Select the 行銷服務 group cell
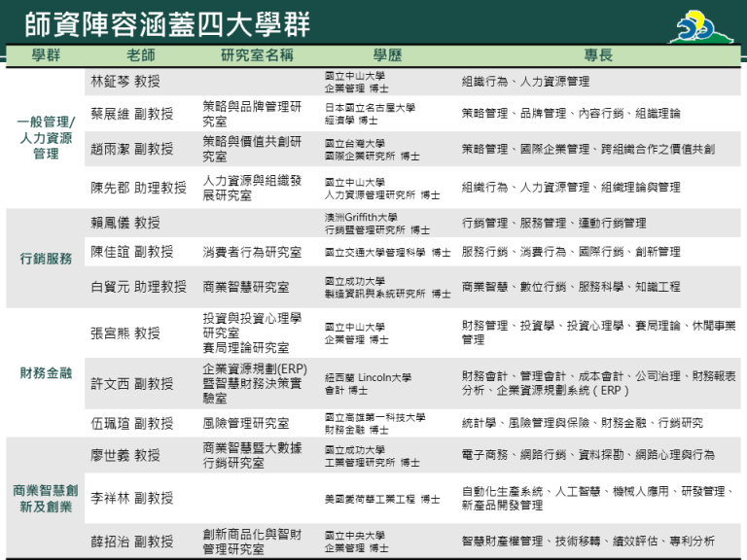Screen dimensions: 747x560 point(46,259)
